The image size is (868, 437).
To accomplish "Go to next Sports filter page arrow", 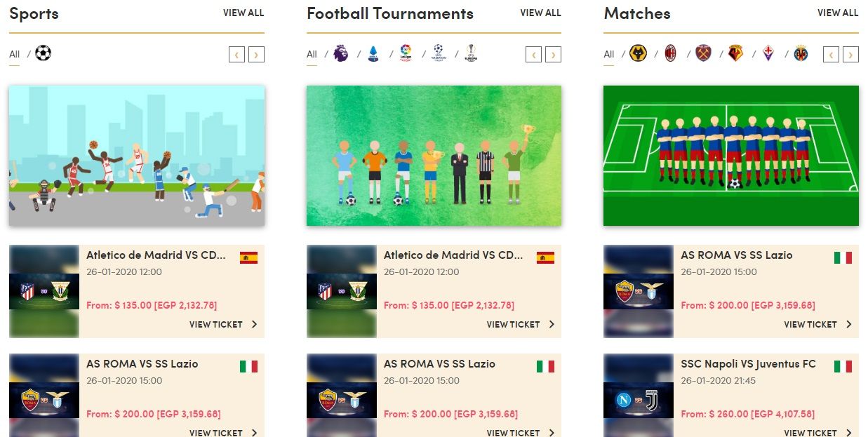I will [256, 54].
